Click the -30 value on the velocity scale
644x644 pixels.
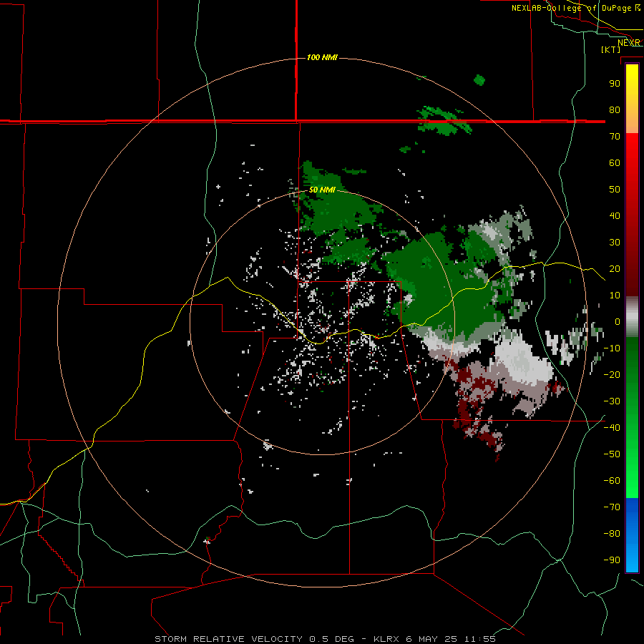point(612,401)
